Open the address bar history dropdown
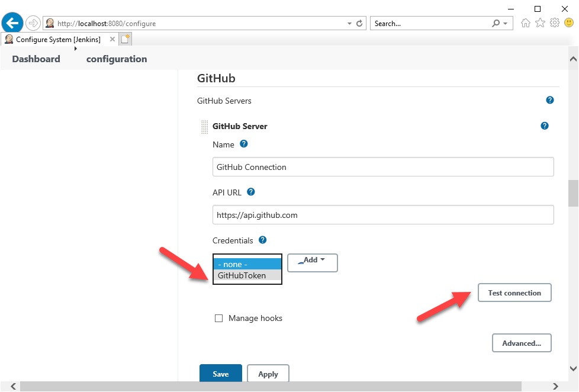 [x=349, y=23]
